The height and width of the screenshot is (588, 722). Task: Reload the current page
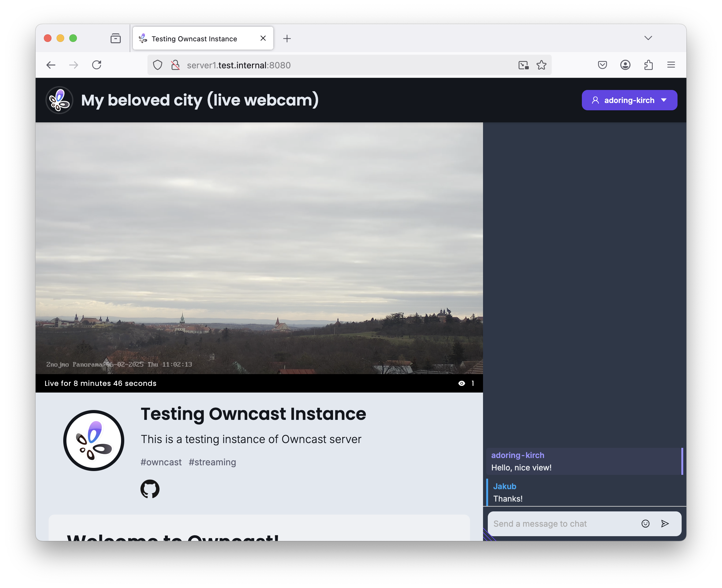tap(97, 65)
